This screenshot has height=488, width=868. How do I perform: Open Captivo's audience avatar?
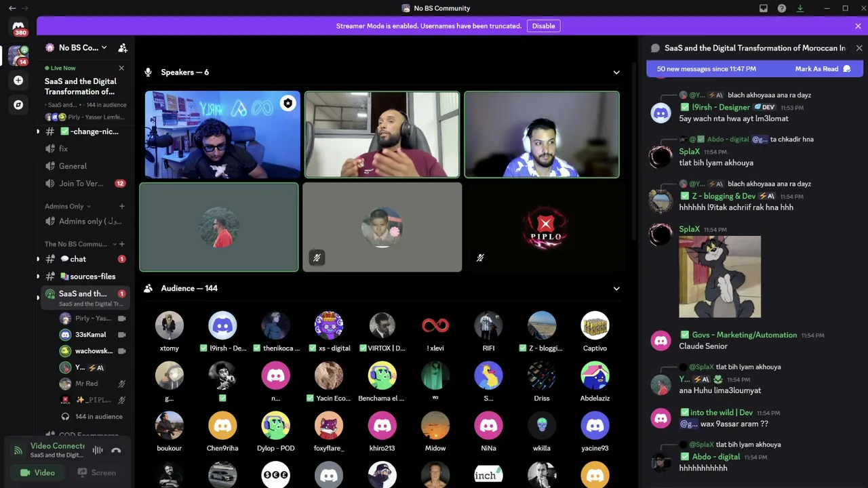click(595, 325)
